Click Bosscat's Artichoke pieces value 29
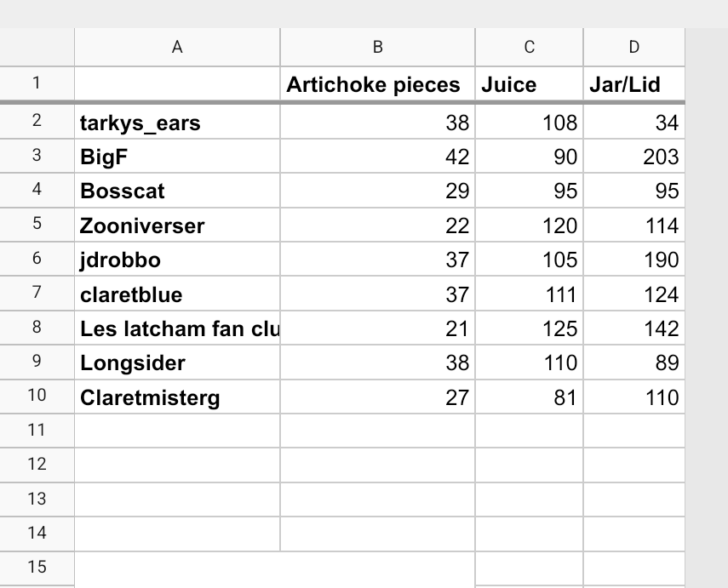 (x=377, y=191)
